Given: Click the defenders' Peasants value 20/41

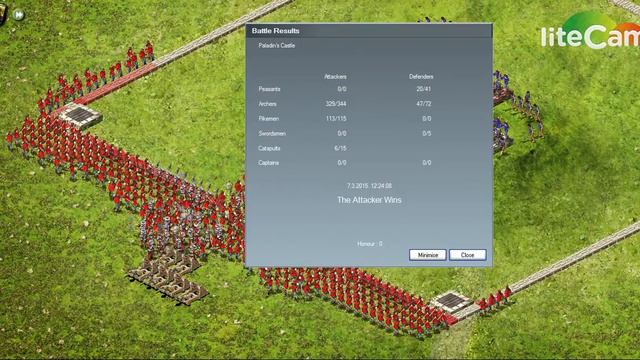Looking at the screenshot, I should tap(424, 89).
